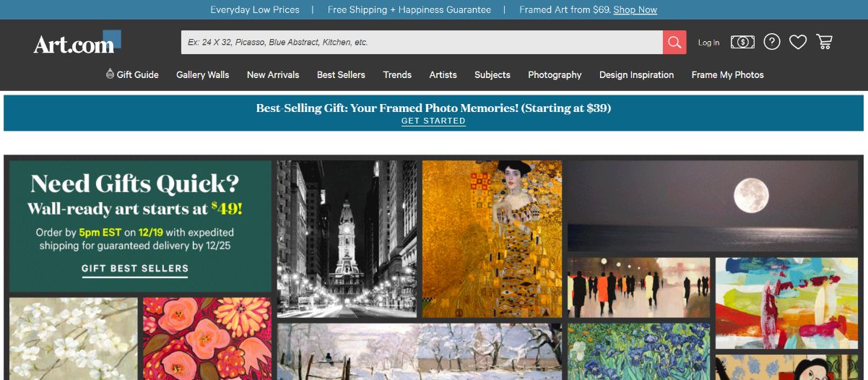Click the dollar bill rewards icon
The image size is (868, 380).
(742, 42)
